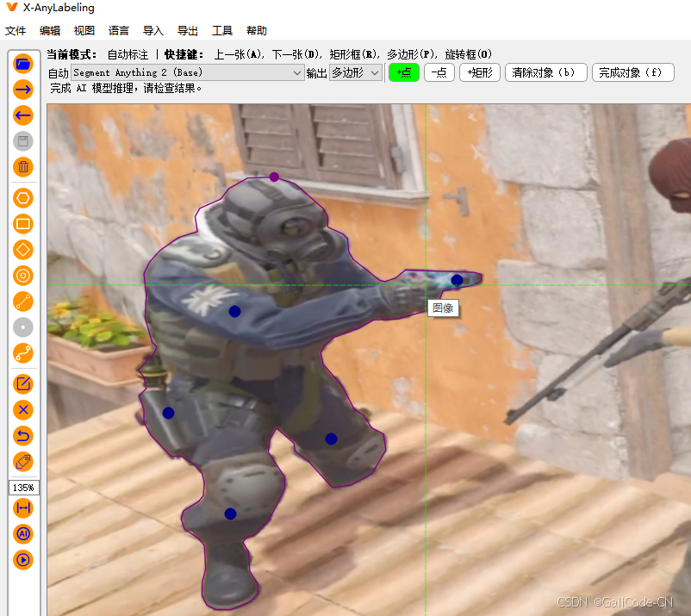Image resolution: width=691 pixels, height=616 pixels.
Task: Click the blue prompt point on shoulder
Action: click(235, 312)
